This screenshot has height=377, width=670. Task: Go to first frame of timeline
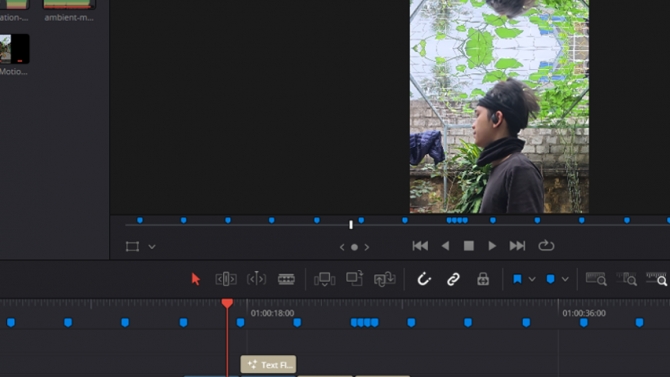(x=420, y=246)
